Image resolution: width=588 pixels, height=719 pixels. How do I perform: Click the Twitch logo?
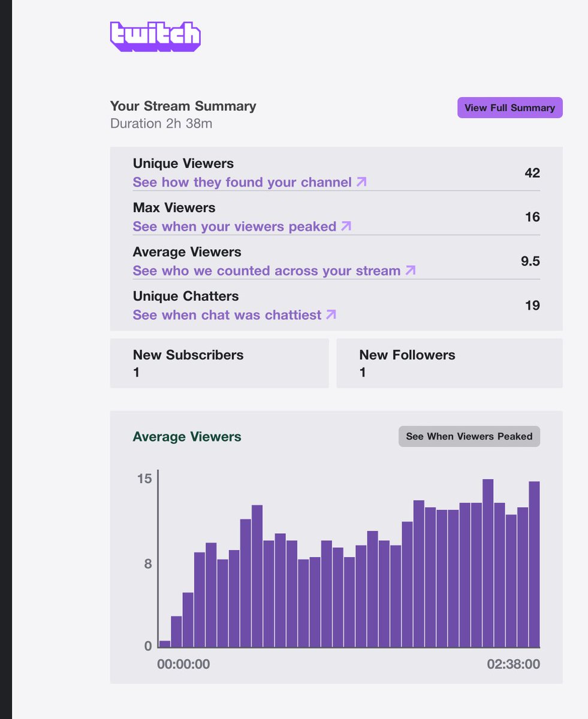155,37
